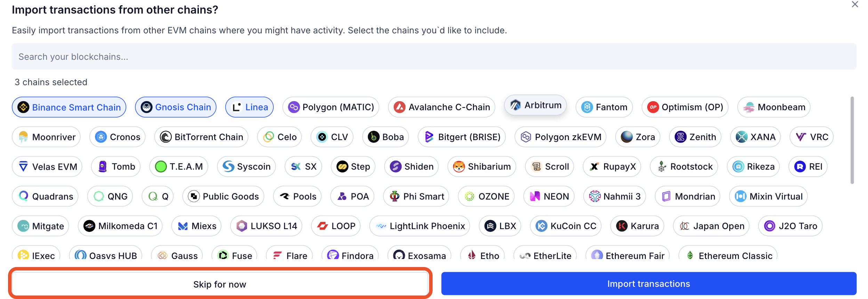The image size is (868, 299).
Task: Add the Cronos chain
Action: point(118,137)
